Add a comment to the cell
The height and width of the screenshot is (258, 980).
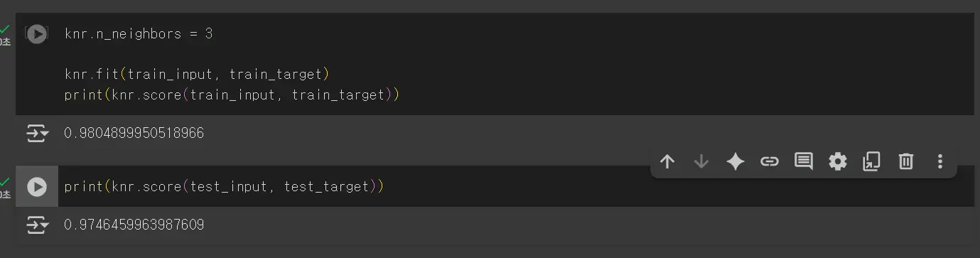[x=804, y=161]
